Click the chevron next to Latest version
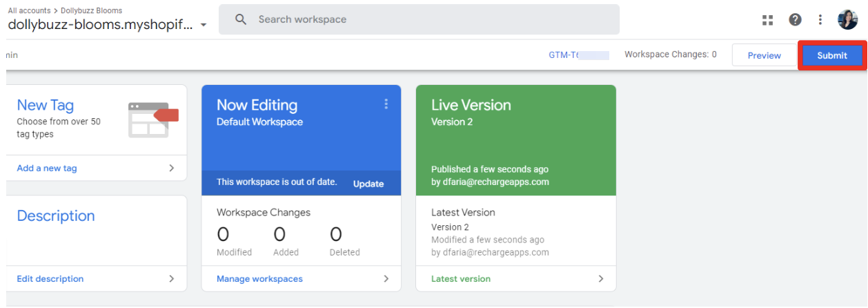 600,279
